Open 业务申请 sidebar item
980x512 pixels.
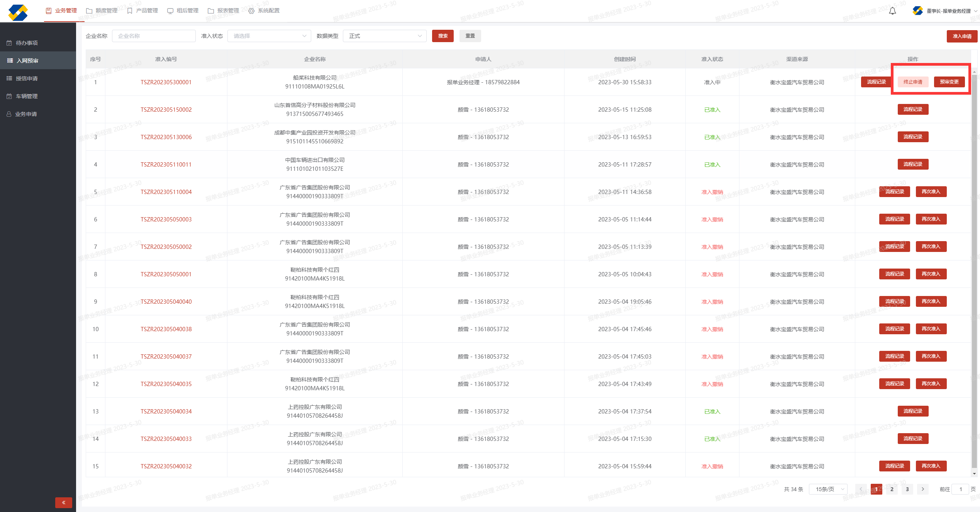[x=26, y=114]
